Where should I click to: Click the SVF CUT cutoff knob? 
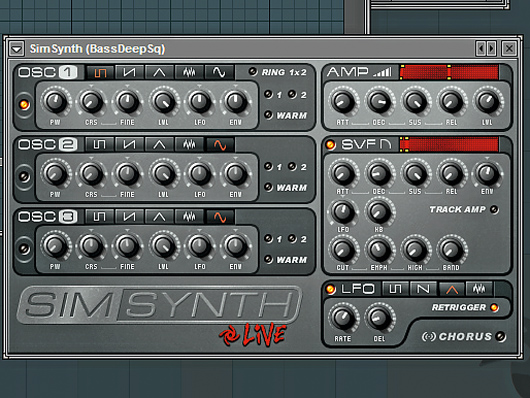[x=343, y=250]
